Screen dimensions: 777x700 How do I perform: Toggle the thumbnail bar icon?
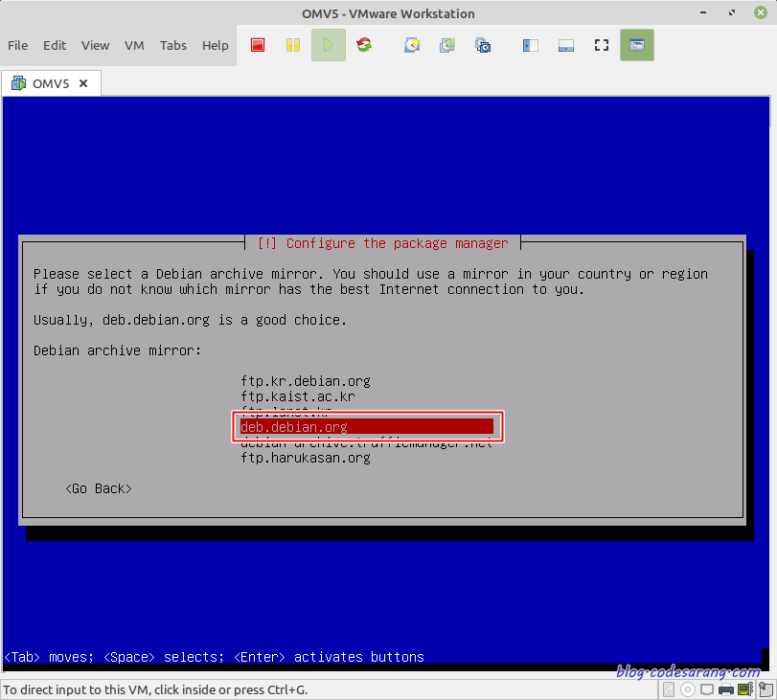tap(566, 46)
